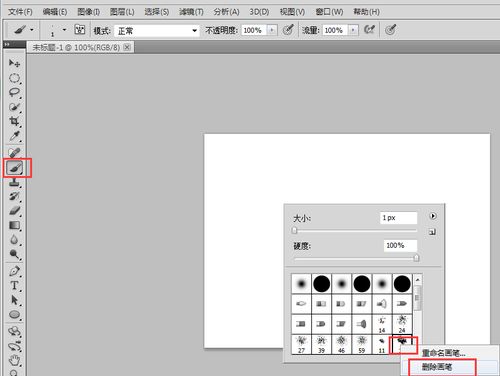Click the flow 100% input field
Image resolution: width=500 pixels, height=376 pixels.
click(335, 30)
